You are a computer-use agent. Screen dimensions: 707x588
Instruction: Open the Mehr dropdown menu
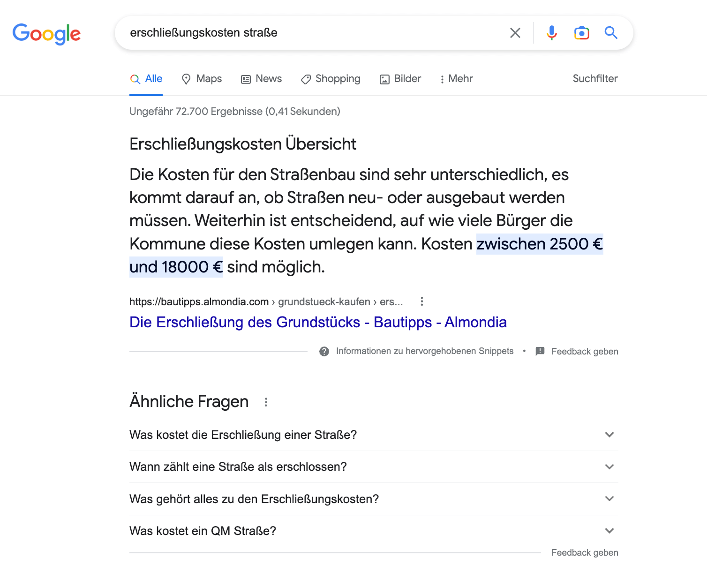[456, 79]
